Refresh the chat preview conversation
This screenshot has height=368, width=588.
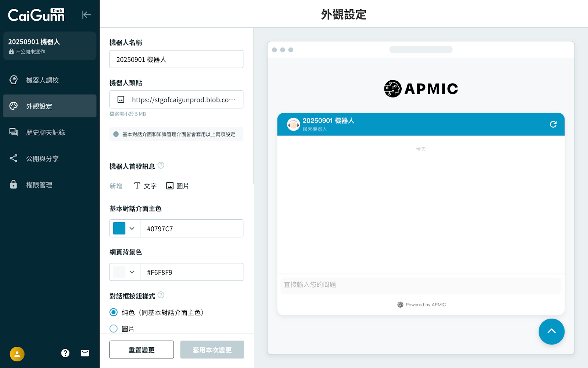tap(553, 124)
